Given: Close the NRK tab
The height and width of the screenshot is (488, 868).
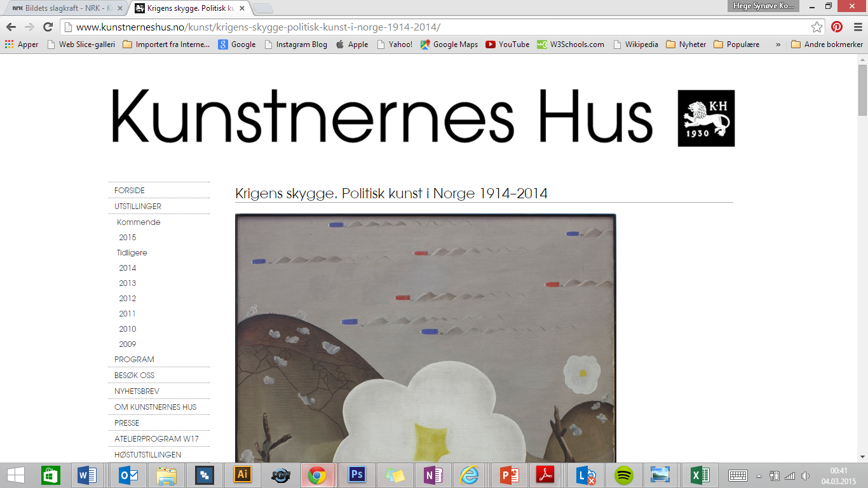Looking at the screenshot, I should tap(120, 8).
